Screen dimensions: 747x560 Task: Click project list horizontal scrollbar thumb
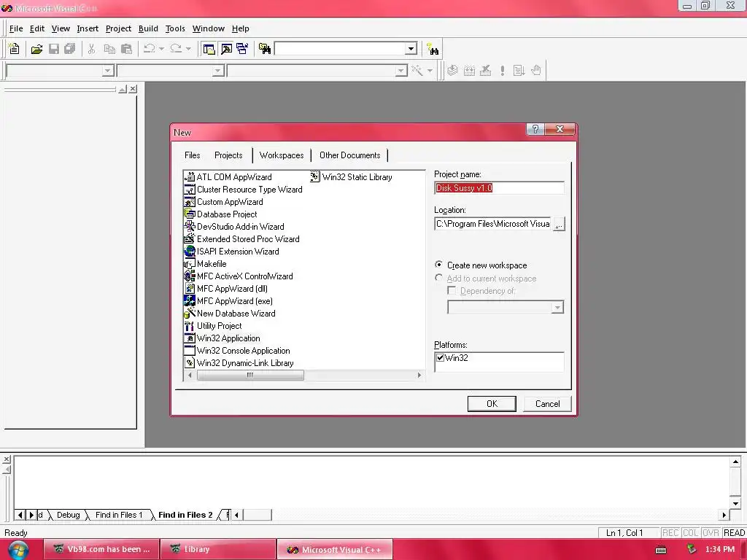point(250,376)
